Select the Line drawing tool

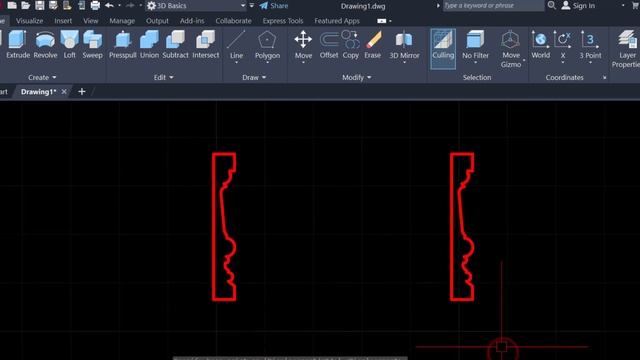[236, 44]
